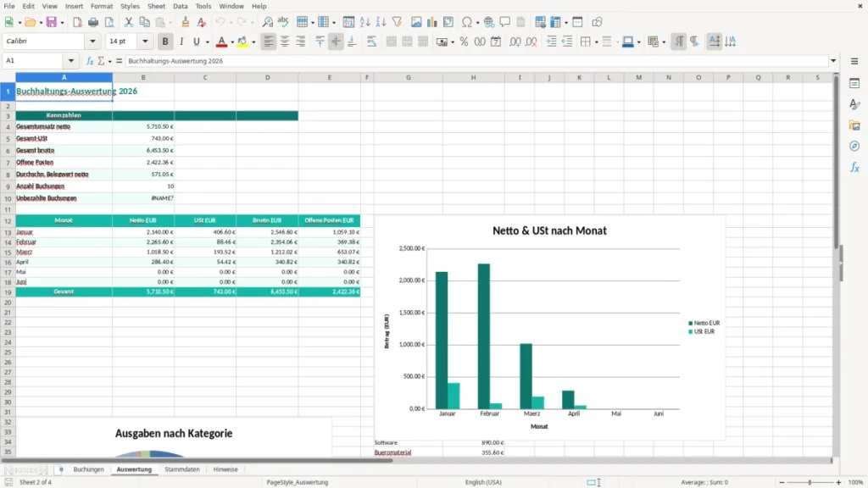Toggle Bold formatting
This screenshot has width=868, height=488.
coord(165,42)
